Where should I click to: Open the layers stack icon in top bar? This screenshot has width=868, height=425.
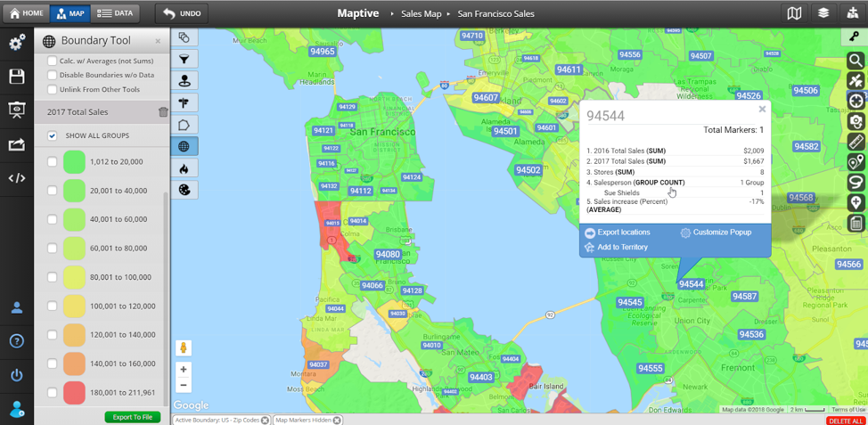(823, 13)
